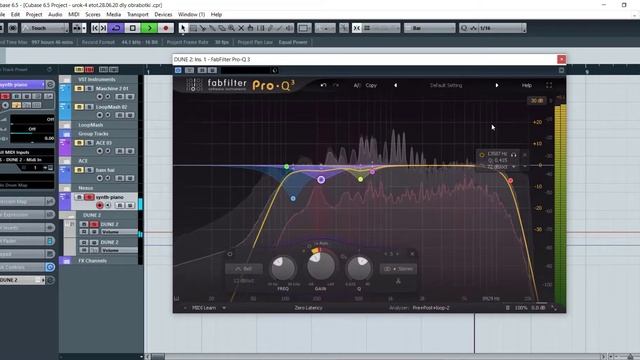Open the Zero Latency processing mode menu
The height and width of the screenshot is (360, 640).
pyautogui.click(x=308, y=308)
